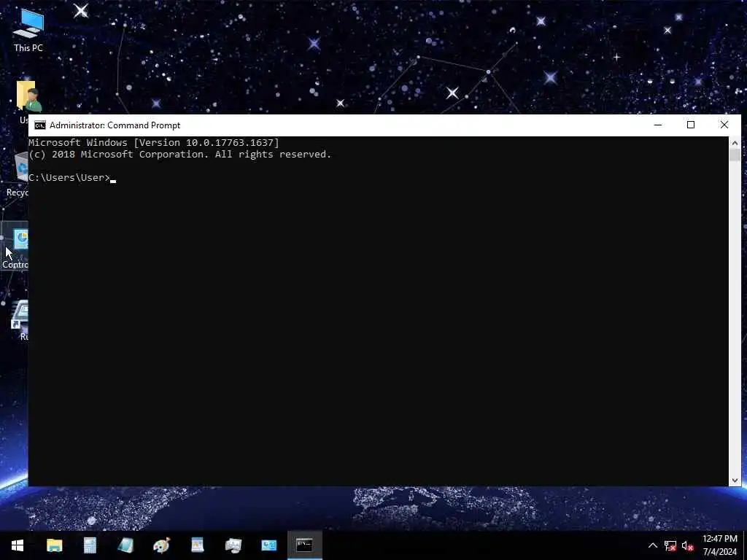Click the console scrollbar down arrow
This screenshot has width=747, height=560.
coord(735,481)
